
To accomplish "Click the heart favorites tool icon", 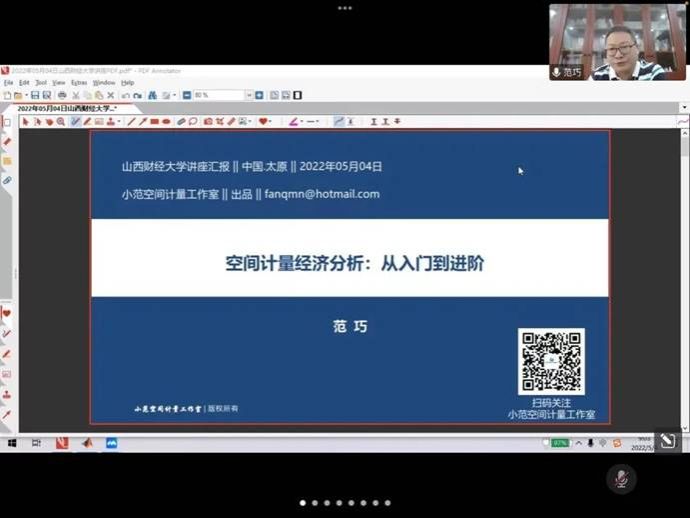I will click(263, 121).
